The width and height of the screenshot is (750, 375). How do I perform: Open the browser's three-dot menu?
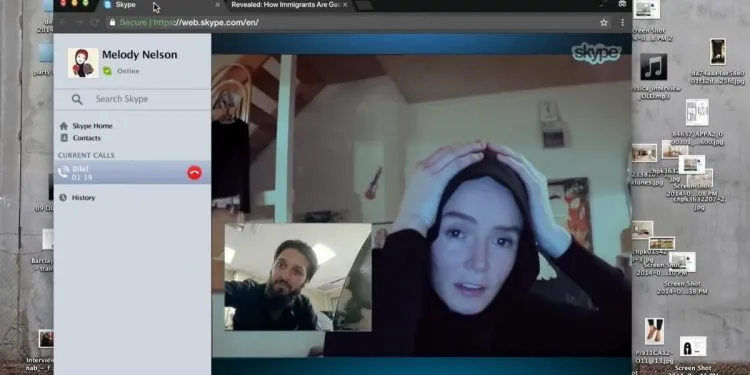[x=622, y=22]
